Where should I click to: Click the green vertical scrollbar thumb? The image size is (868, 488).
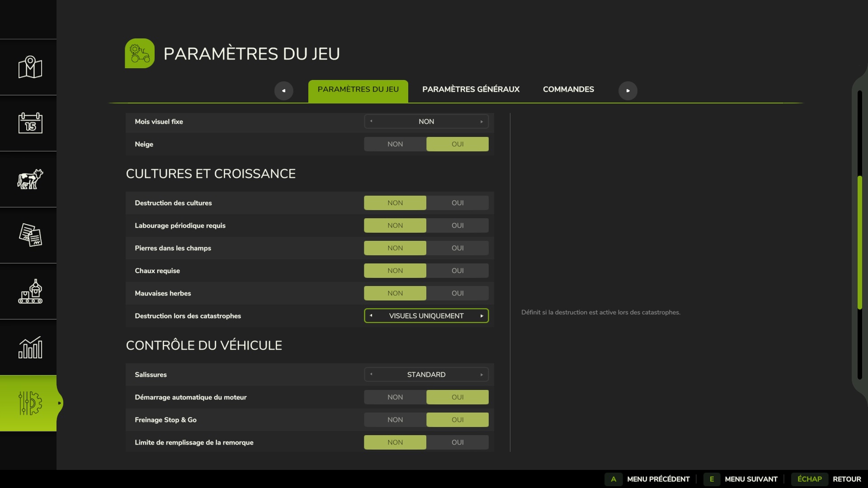(860, 243)
